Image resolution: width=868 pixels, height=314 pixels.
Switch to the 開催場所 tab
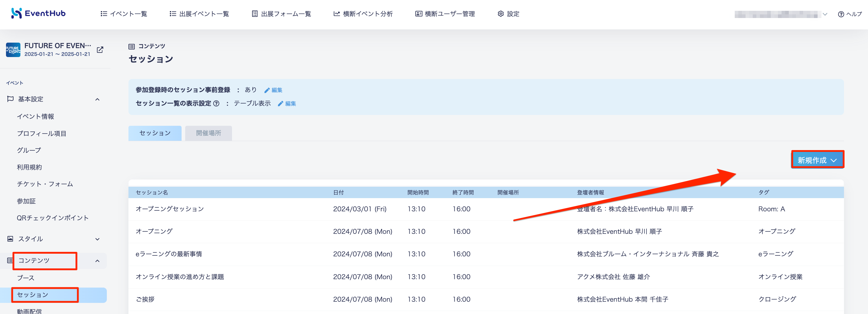(209, 133)
